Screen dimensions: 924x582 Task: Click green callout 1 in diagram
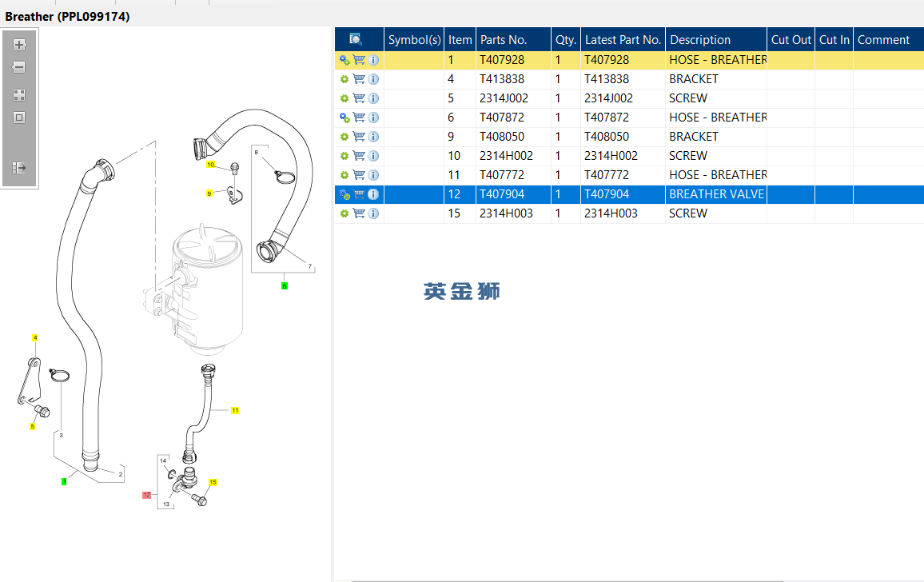point(64,482)
